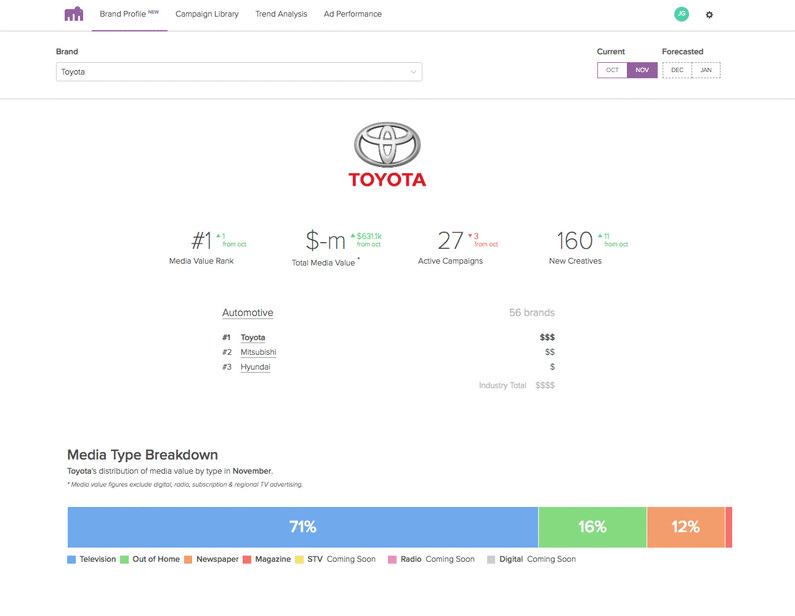Viewport: 795px width, 616px height.
Task: Click the green $631.1k change indicator
Action: (x=366, y=240)
